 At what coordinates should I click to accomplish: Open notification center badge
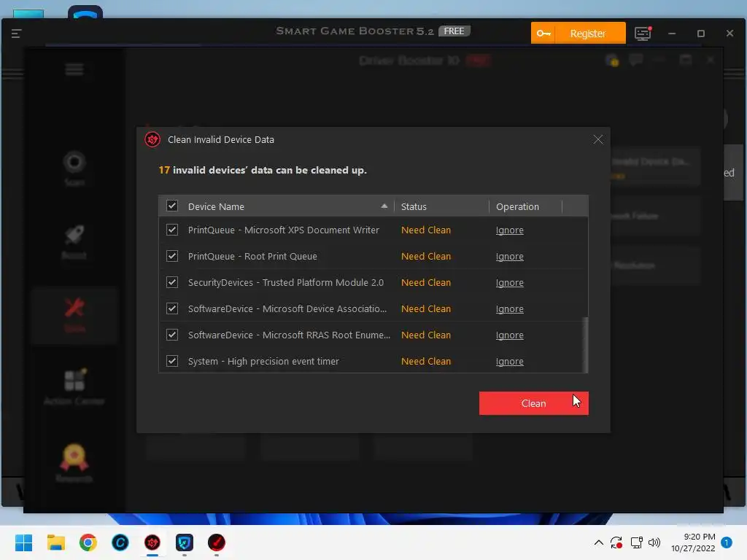(x=727, y=542)
